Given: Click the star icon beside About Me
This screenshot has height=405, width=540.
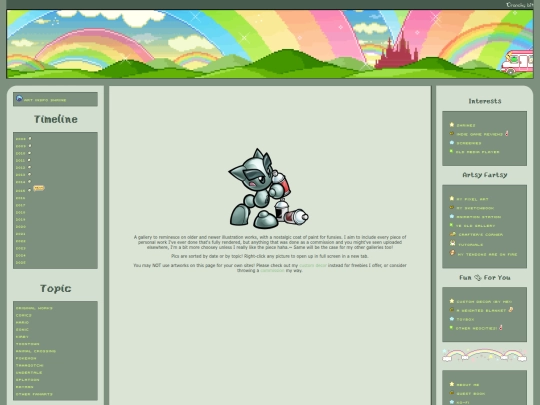Looking at the screenshot, I should 452,384.
